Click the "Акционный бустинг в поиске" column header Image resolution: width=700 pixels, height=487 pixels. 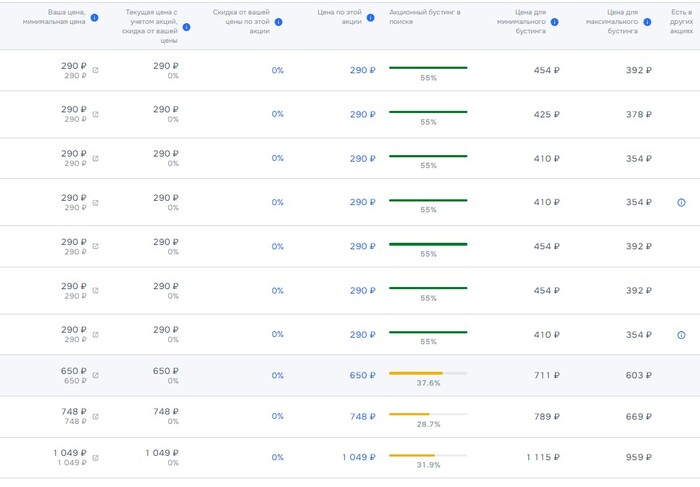point(427,18)
